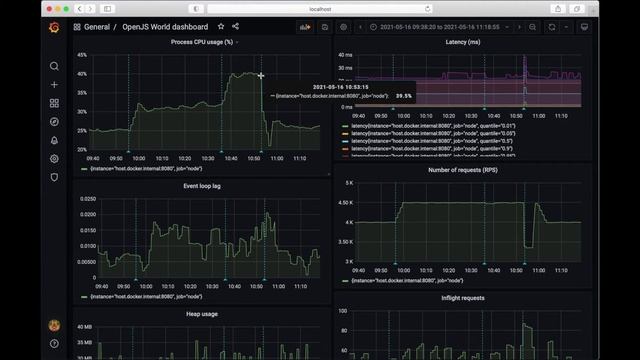Open Event loop lag panel title menu
The width and height of the screenshot is (640, 360).
point(202,186)
